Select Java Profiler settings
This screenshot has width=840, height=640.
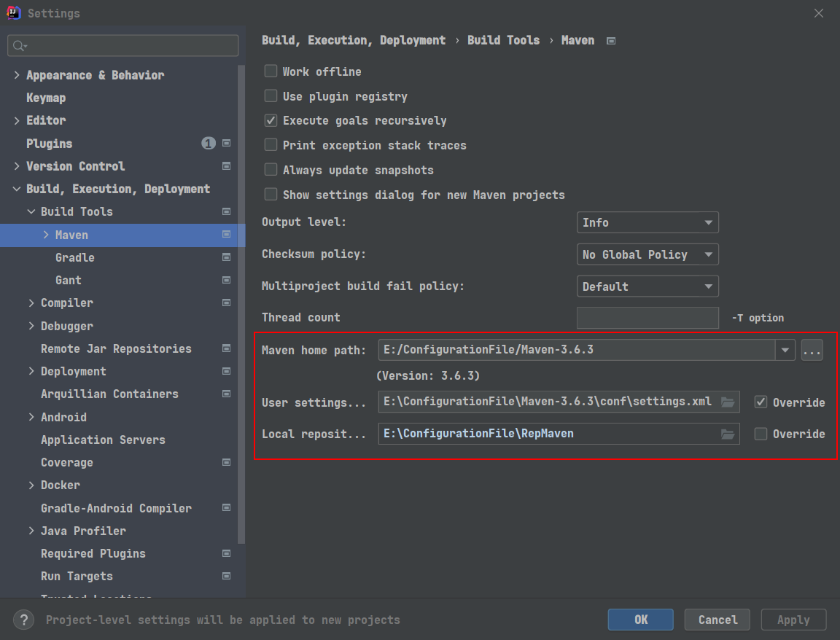[84, 531]
